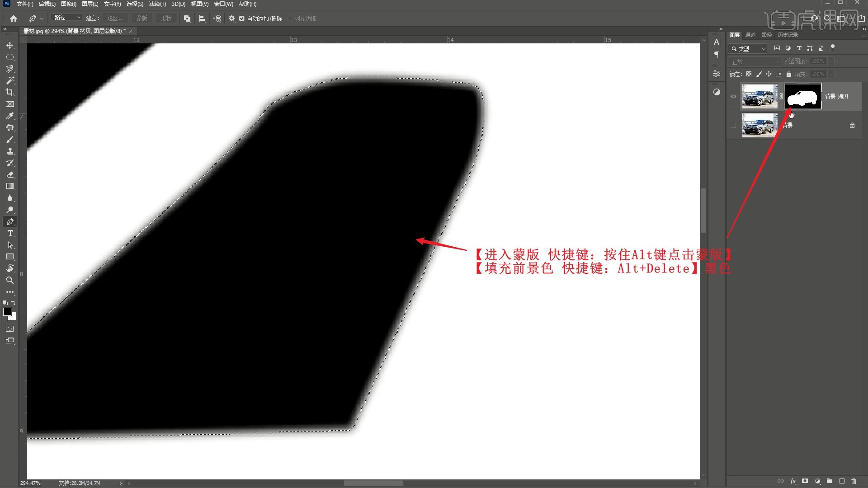Viewport: 868px width, 488px height.
Task: Show the hidden 背景 layer
Action: click(x=733, y=125)
